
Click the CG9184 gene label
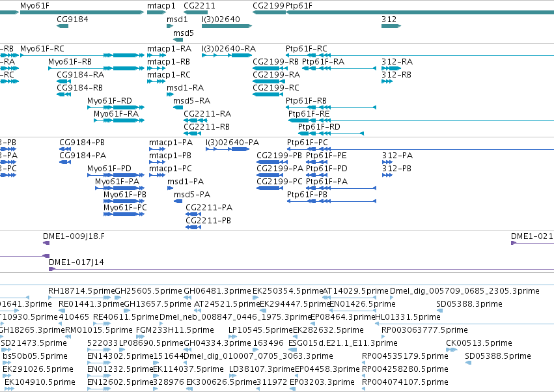pyautogui.click(x=72, y=19)
